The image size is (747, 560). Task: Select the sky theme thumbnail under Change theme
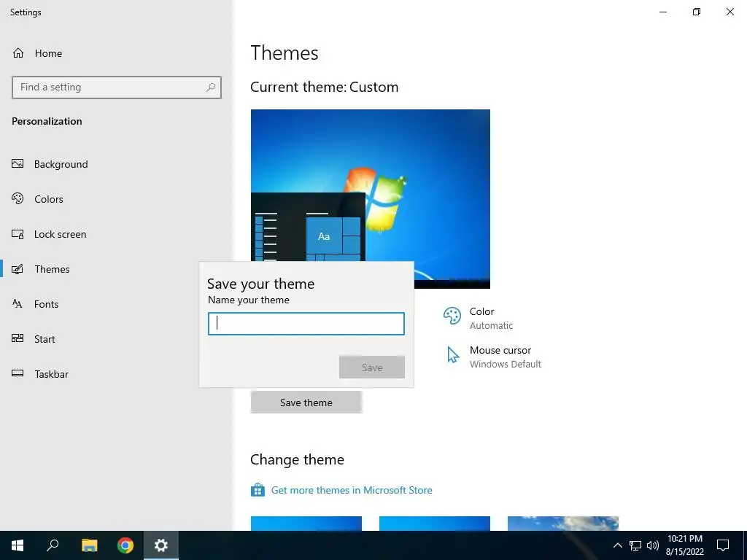tap(563, 524)
